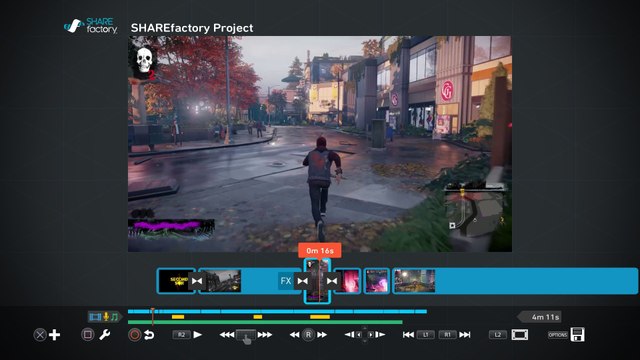The width and height of the screenshot is (640, 360).
Task: Click the blue video overview track
Action: [277, 311]
